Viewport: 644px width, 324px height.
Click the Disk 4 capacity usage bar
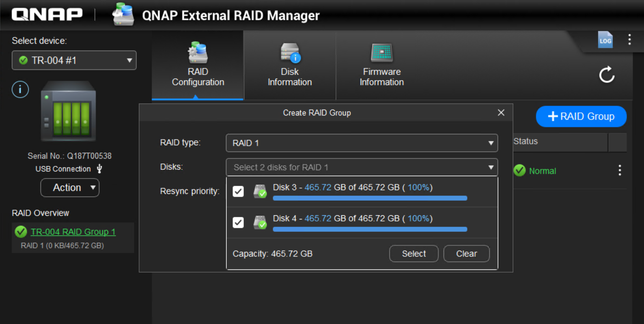coord(370,230)
